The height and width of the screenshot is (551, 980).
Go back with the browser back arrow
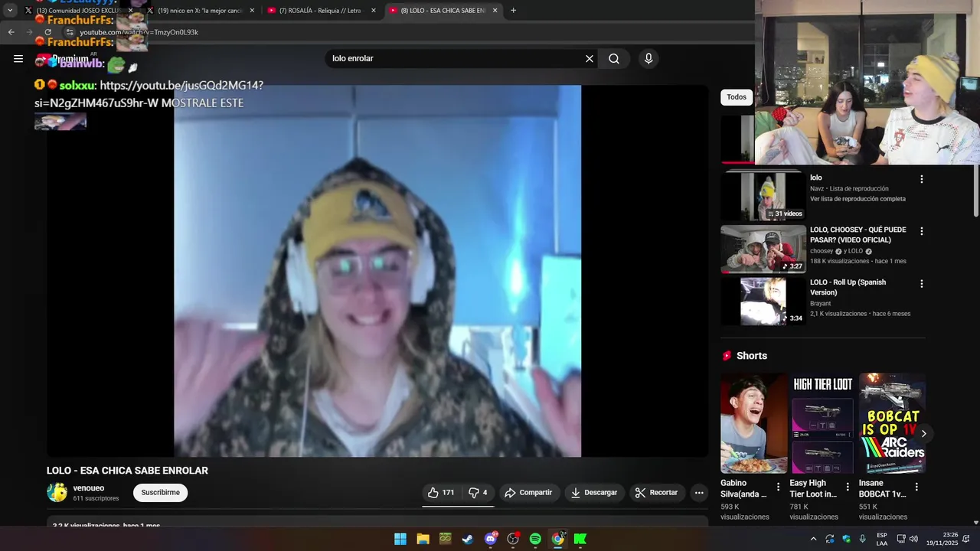click(11, 32)
